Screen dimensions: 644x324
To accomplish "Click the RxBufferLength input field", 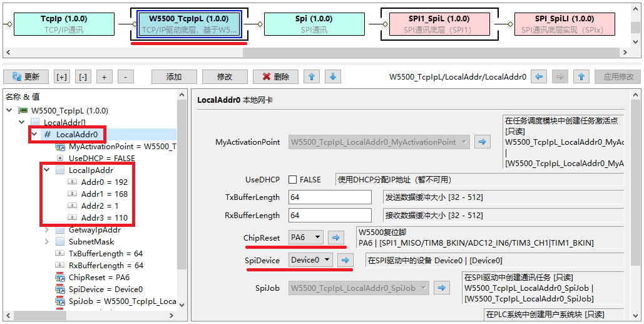I will [330, 216].
